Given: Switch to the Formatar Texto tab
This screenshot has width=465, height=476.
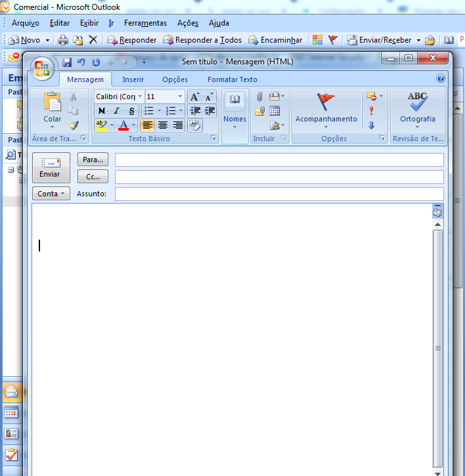Looking at the screenshot, I should click(x=232, y=79).
